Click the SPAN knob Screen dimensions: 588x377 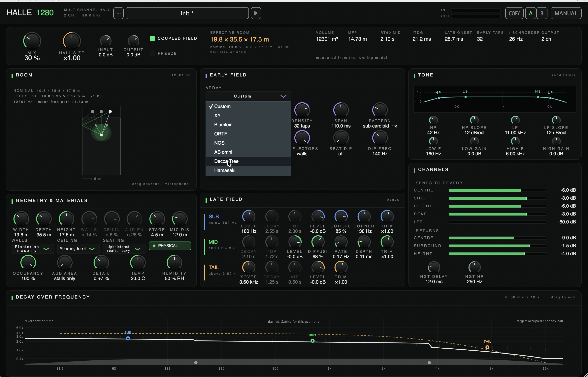341,110
